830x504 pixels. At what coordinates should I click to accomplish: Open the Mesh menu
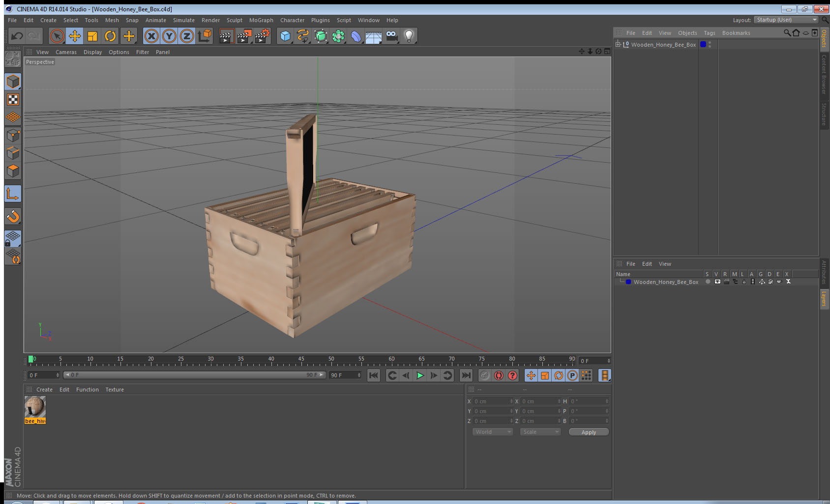click(112, 20)
